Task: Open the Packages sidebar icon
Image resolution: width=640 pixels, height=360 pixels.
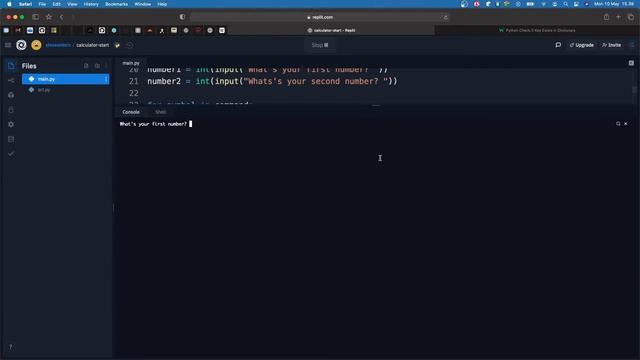Action: pos(11,95)
